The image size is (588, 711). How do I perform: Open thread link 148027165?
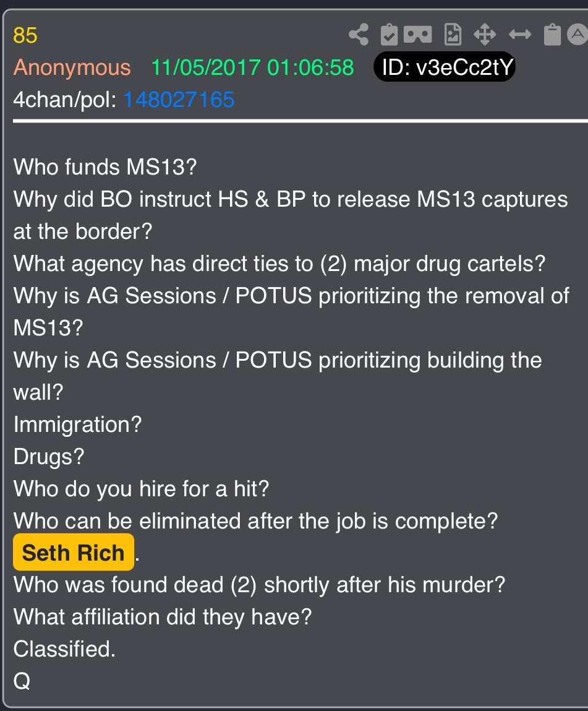tap(179, 100)
